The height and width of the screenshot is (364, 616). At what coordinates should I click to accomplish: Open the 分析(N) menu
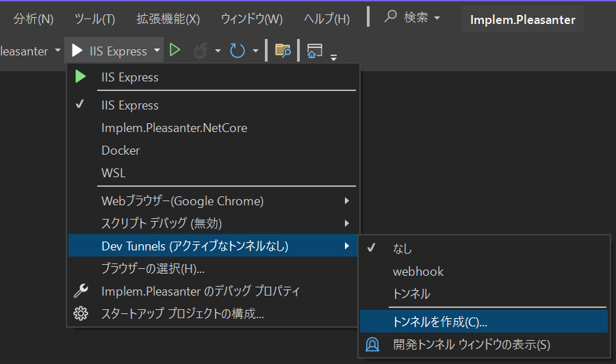(34, 18)
